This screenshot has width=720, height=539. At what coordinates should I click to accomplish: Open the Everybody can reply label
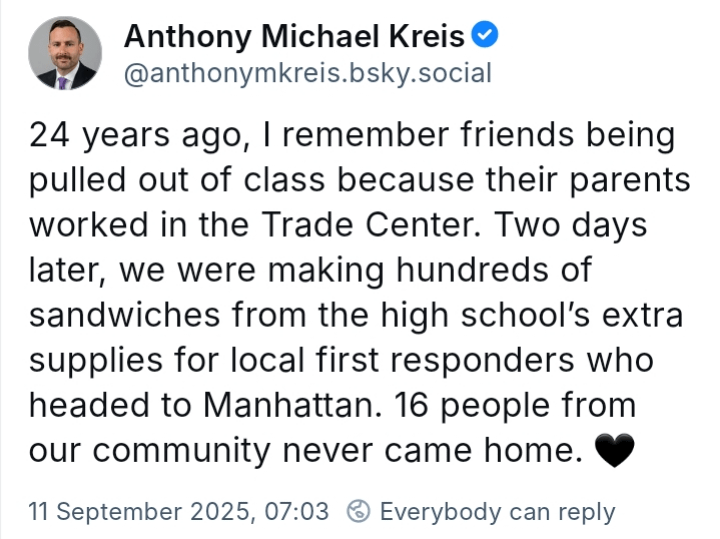[497, 512]
